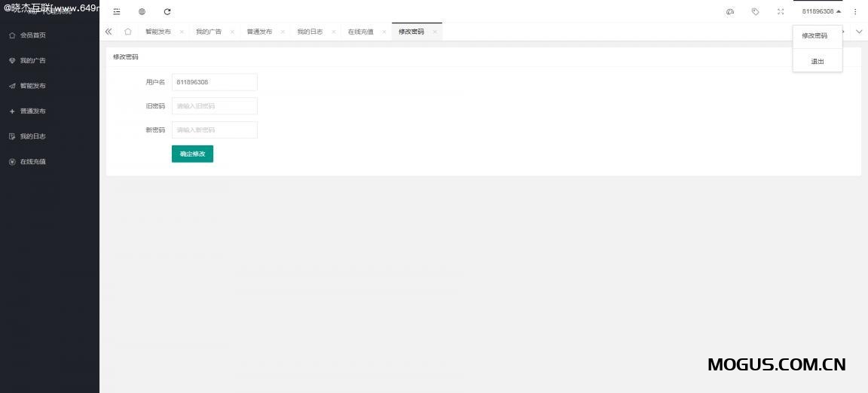Click the three-dot more options icon

pyautogui.click(x=855, y=11)
